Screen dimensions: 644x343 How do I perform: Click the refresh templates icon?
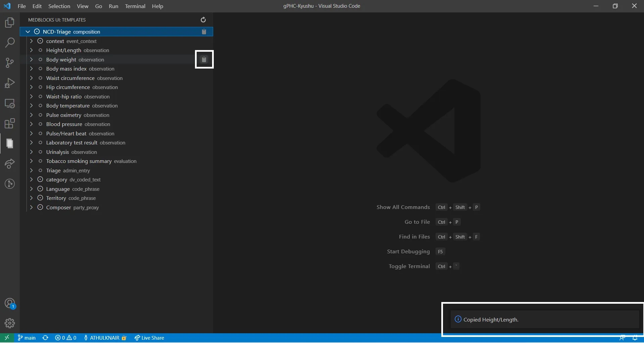(203, 20)
